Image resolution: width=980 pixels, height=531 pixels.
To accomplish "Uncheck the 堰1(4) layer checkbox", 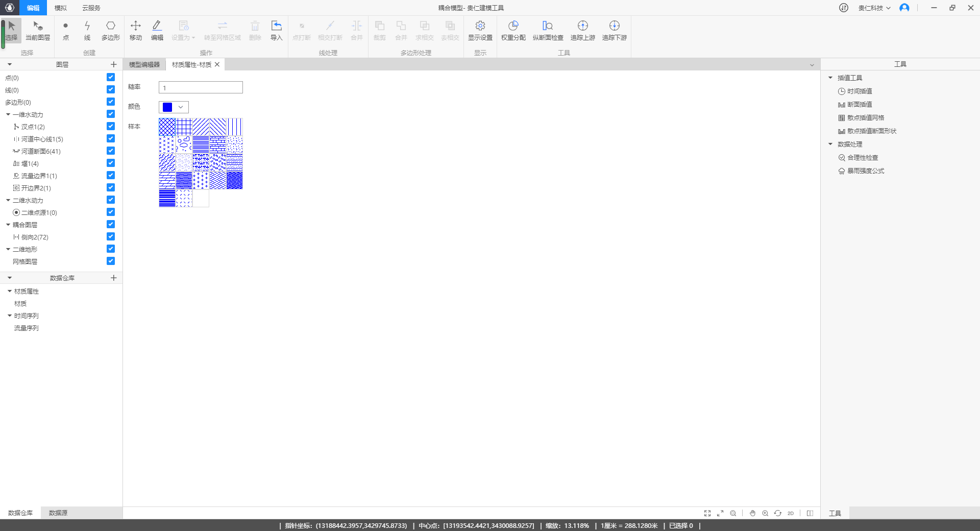I will click(111, 163).
